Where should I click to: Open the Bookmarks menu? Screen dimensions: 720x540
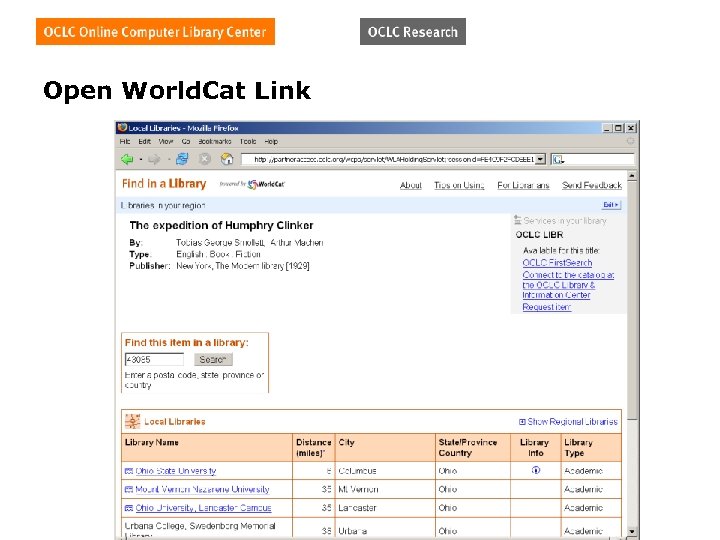coord(215,141)
